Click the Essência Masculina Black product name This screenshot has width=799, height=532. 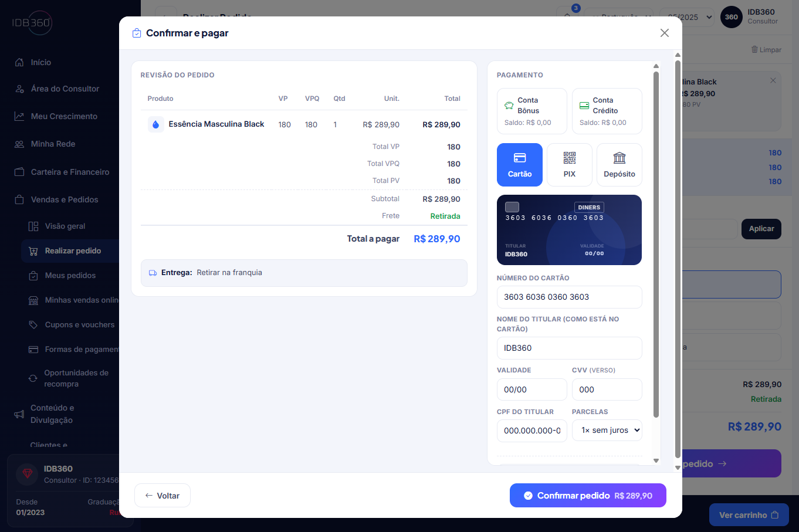[216, 124]
